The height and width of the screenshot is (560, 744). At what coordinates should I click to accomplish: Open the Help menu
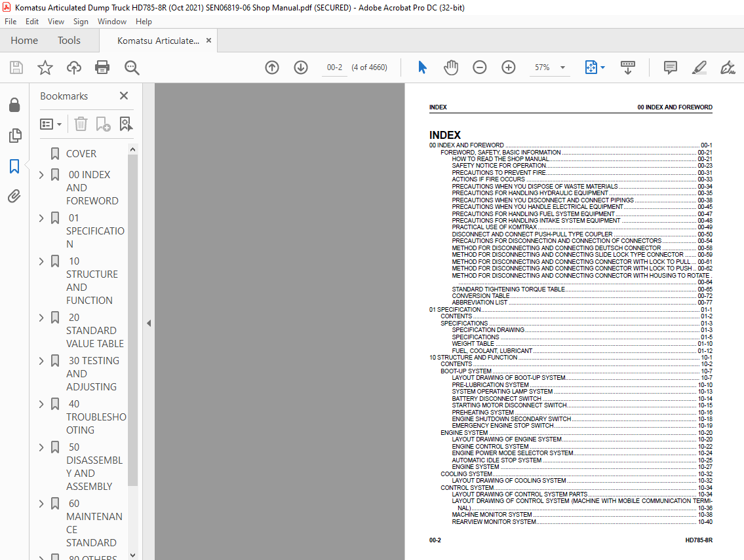point(144,22)
